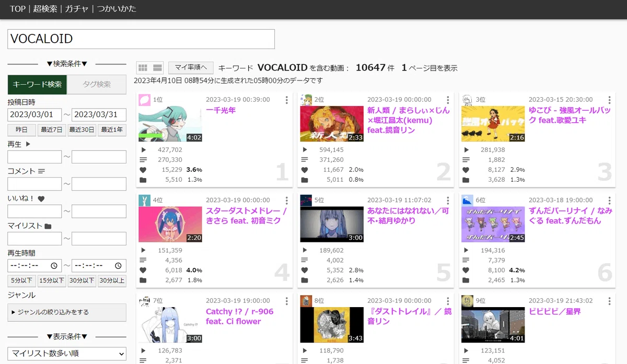Click uploader avatar icon of rank 7 video
This screenshot has height=364, width=627.
pos(145,301)
